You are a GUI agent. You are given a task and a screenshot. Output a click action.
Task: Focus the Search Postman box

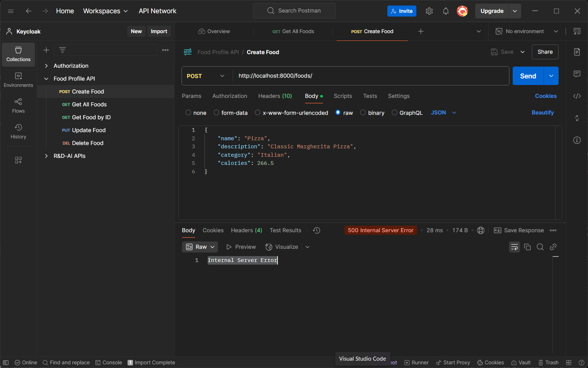[294, 11]
